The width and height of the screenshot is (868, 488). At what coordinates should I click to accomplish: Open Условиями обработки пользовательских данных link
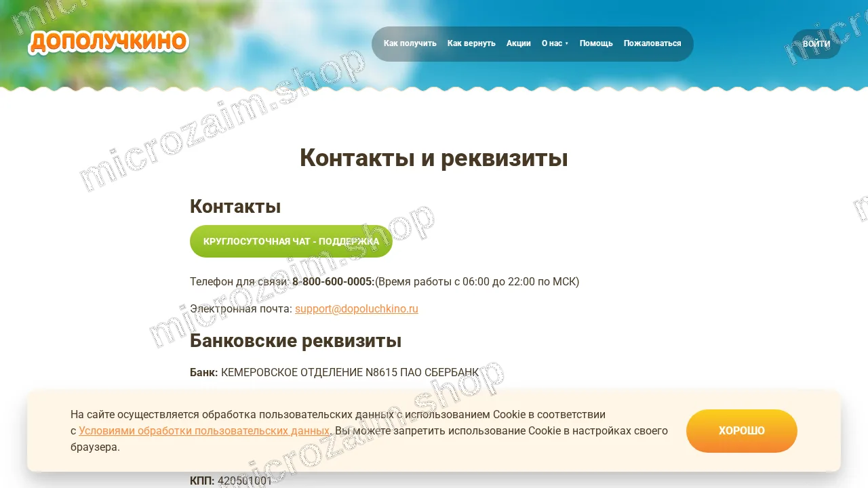[x=204, y=430]
